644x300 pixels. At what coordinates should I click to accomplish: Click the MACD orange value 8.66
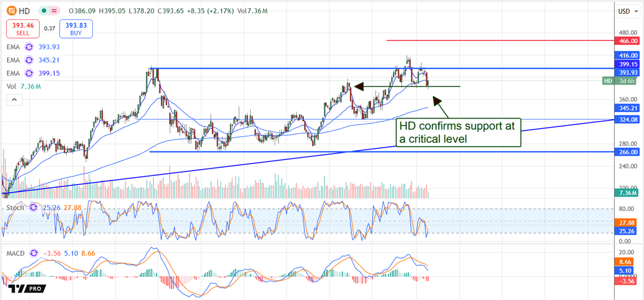pos(87,253)
